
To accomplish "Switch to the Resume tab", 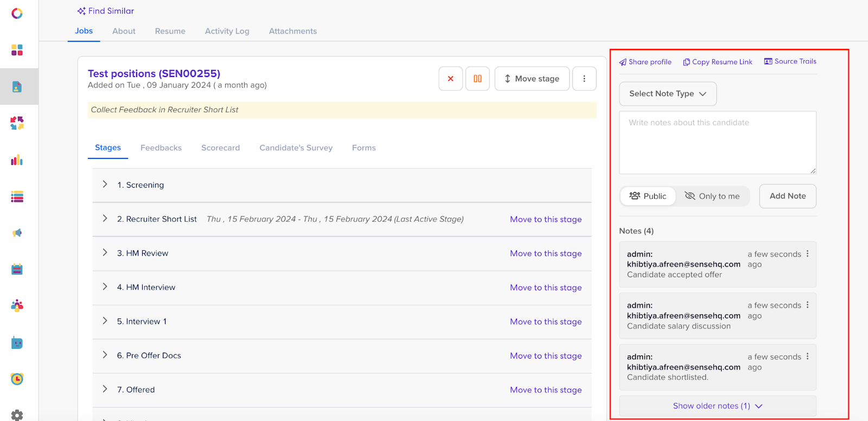I will [170, 31].
